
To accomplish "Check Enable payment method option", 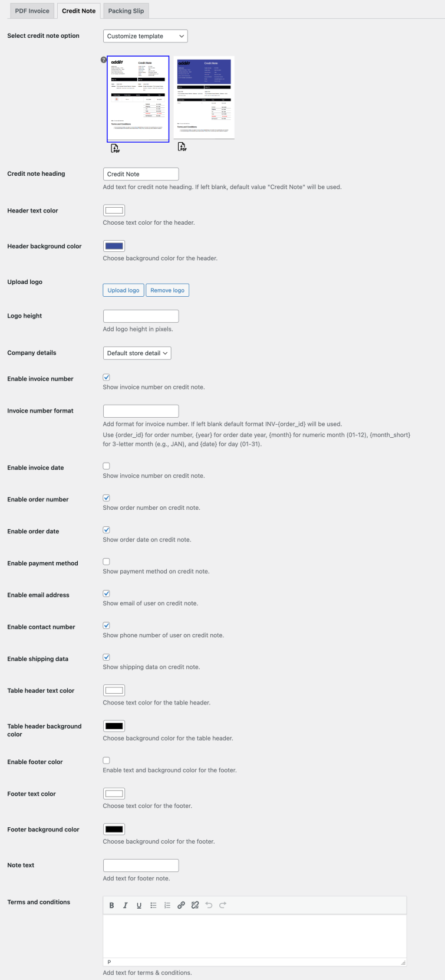I will click(107, 562).
